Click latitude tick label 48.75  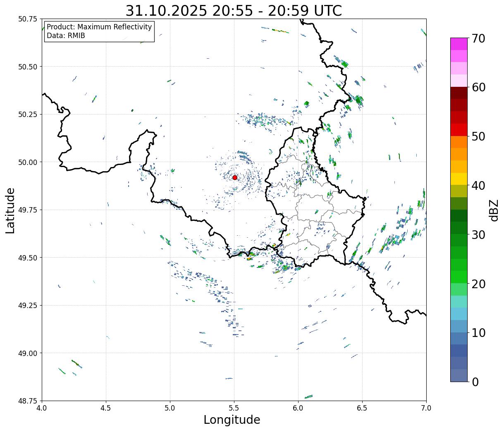point(28,401)
